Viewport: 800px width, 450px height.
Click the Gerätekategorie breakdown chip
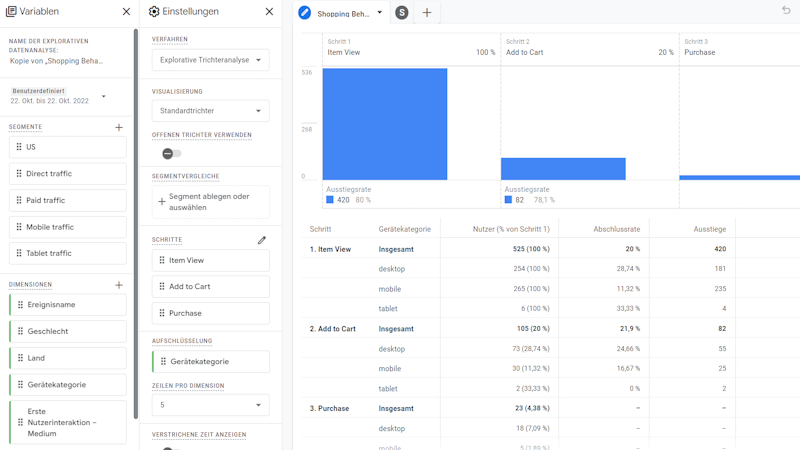210,362
